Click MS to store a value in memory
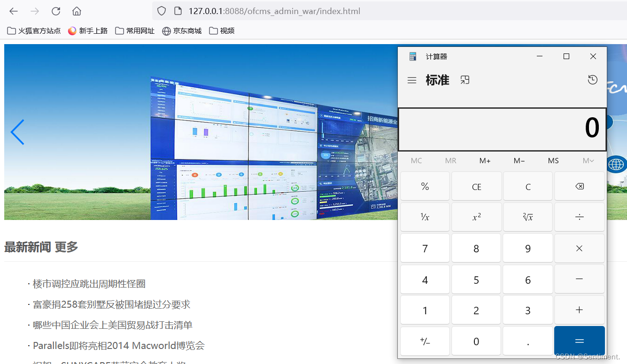The image size is (627, 364). pos(553,160)
